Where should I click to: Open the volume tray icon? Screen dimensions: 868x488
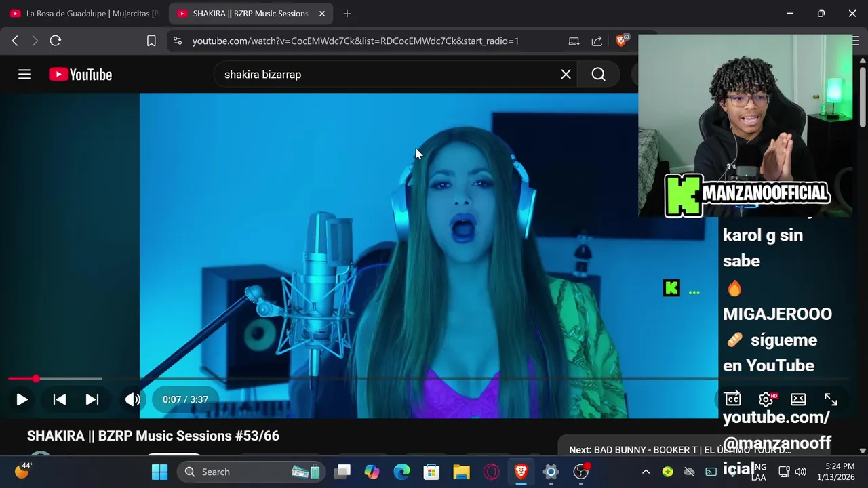tap(800, 472)
